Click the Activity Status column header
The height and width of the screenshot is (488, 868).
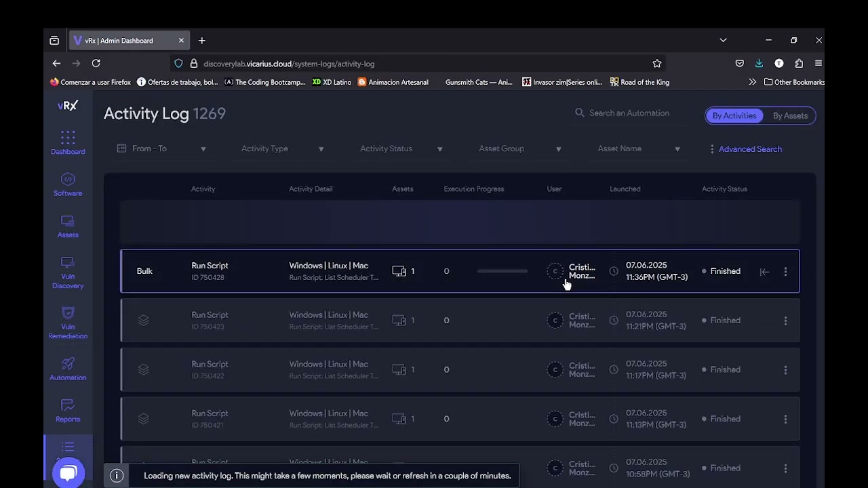[x=724, y=189]
